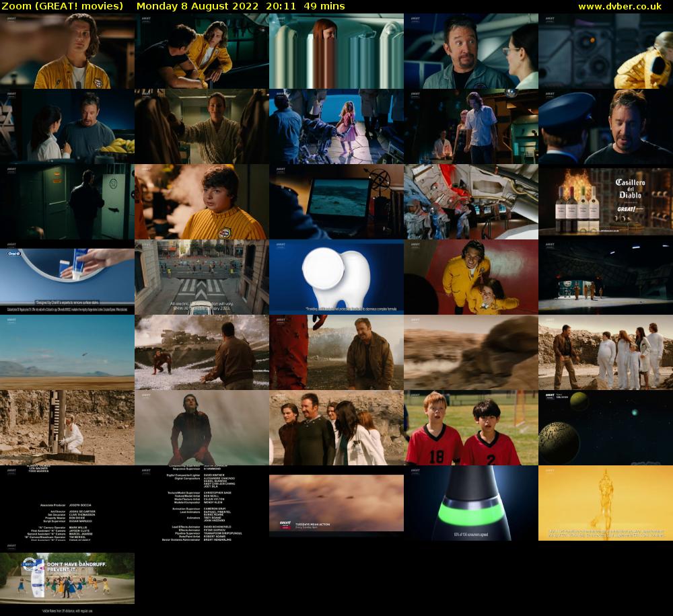Open the man beside officer in blue cap thumbnail
Image resolution: width=673 pixels, height=616 pixels.
[606, 126]
